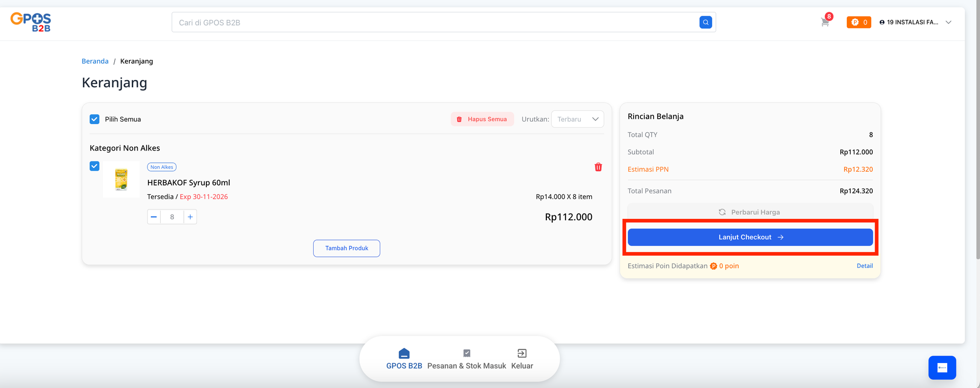Open Pesanan & Stok Masuk tab

(466, 359)
